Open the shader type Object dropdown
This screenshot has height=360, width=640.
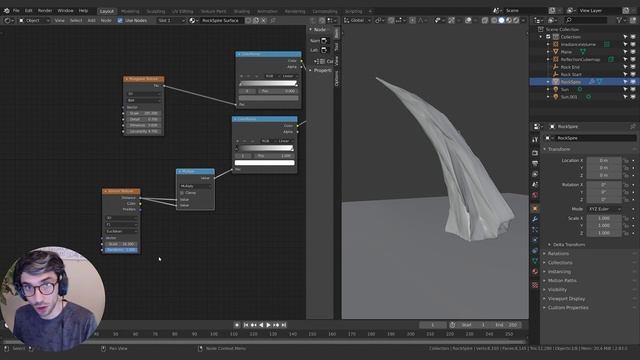tap(33, 20)
